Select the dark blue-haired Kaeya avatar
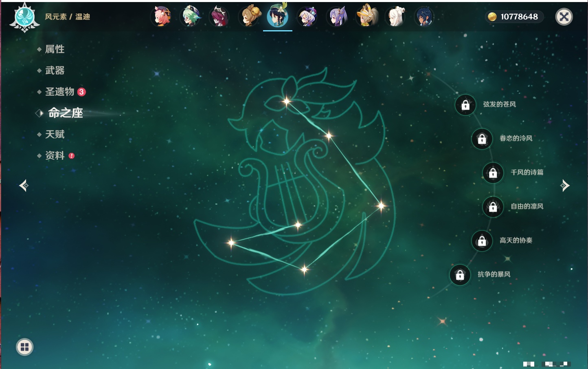Image resolution: width=588 pixels, height=369 pixels. tap(424, 17)
